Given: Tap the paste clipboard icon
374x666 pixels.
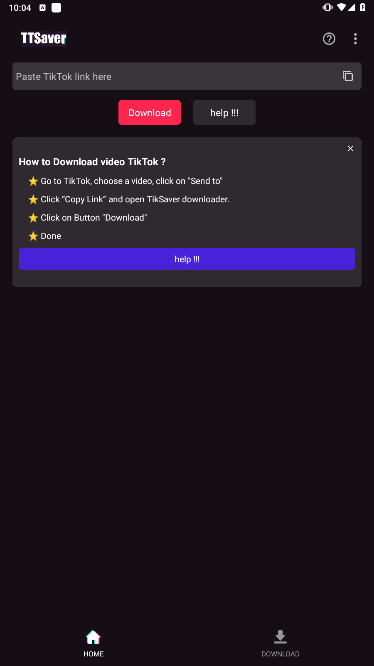Looking at the screenshot, I should (348, 76).
